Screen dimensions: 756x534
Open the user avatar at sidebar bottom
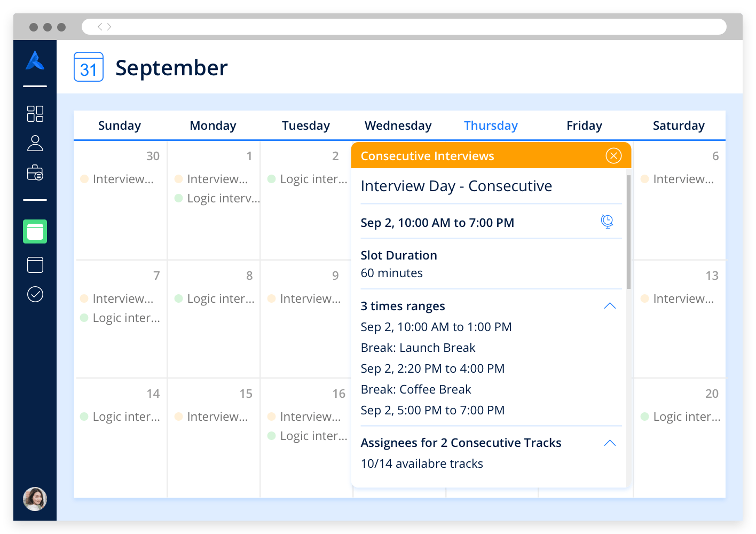click(35, 498)
